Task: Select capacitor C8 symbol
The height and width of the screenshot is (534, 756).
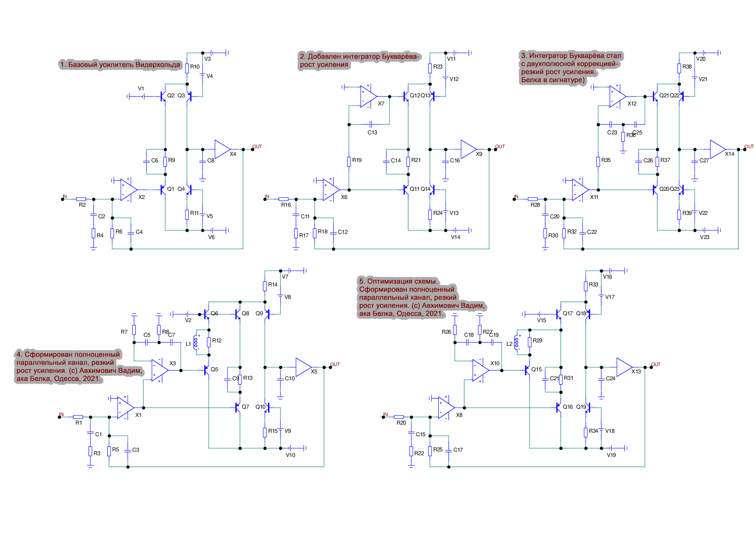Action: [x=203, y=161]
